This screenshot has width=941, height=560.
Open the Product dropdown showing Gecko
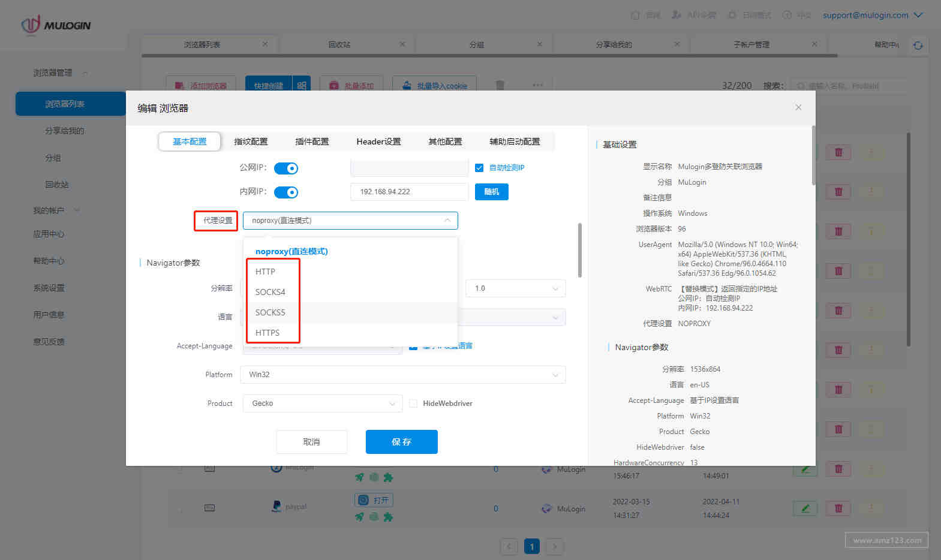tap(323, 404)
